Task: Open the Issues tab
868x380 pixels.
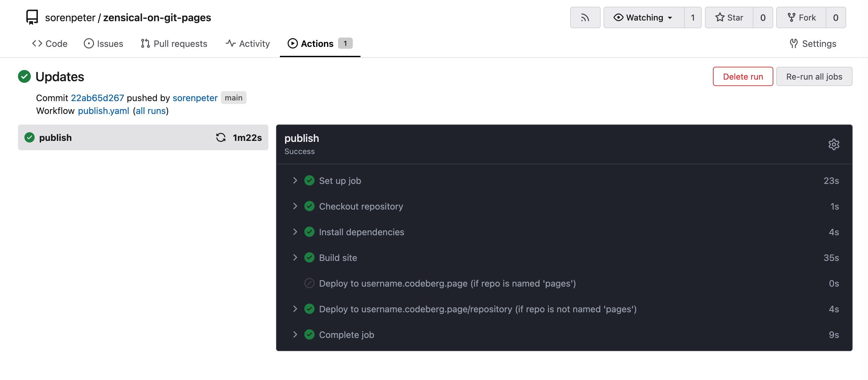Action: [x=103, y=43]
